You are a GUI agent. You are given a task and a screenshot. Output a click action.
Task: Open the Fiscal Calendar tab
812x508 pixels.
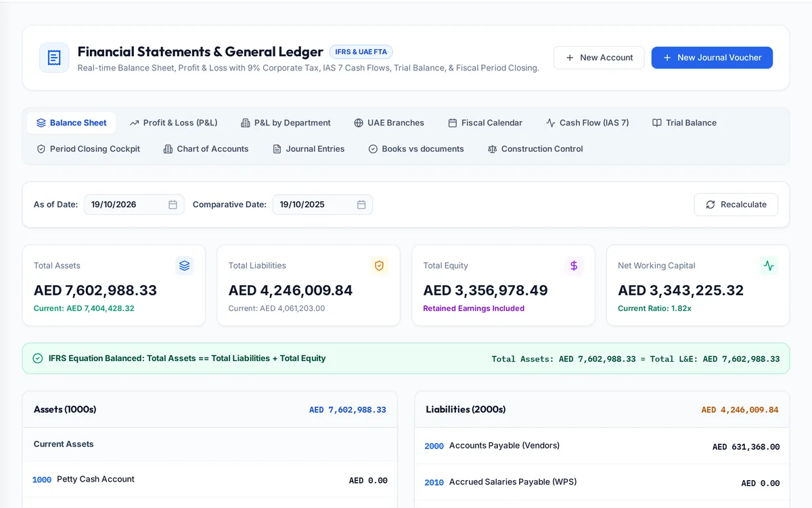[485, 123]
